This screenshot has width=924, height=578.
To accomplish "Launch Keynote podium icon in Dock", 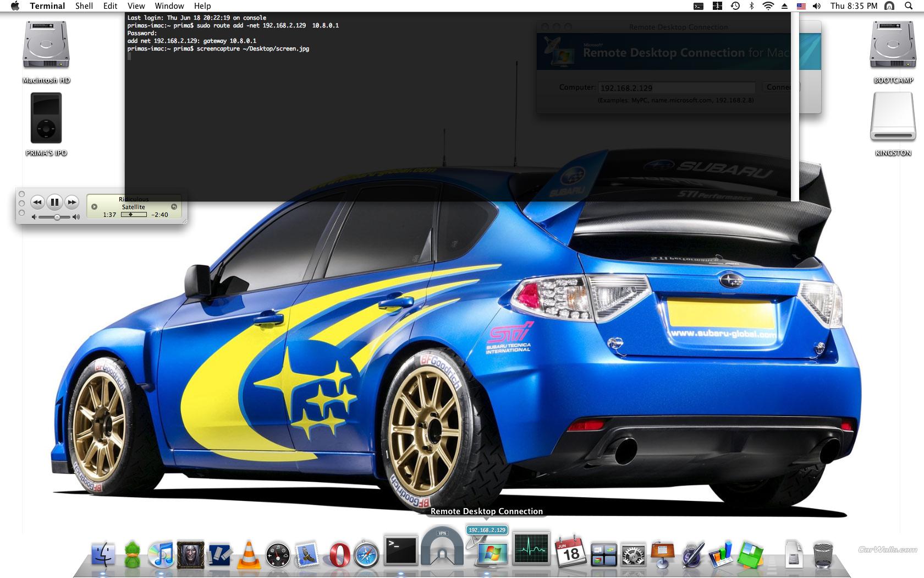I will point(663,554).
